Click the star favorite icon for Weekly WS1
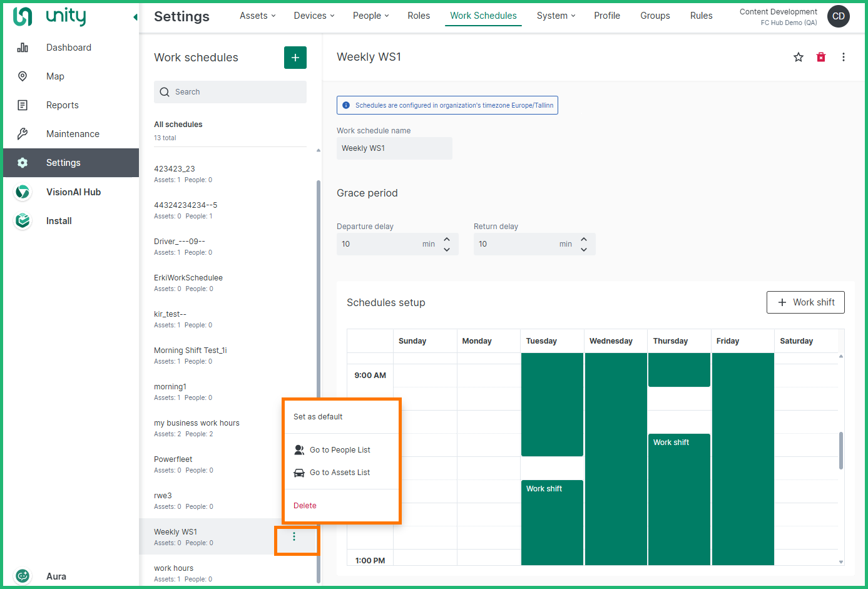Screen dimensions: 868x589 point(799,58)
